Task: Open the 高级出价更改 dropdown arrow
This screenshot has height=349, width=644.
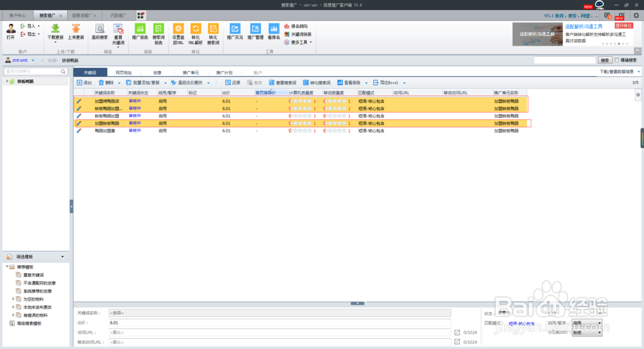Action: (x=209, y=83)
